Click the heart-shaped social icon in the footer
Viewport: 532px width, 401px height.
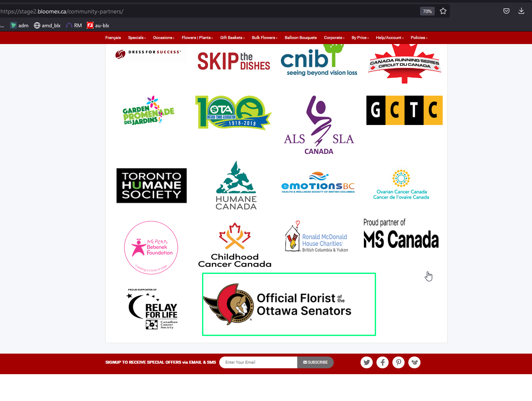[415, 362]
